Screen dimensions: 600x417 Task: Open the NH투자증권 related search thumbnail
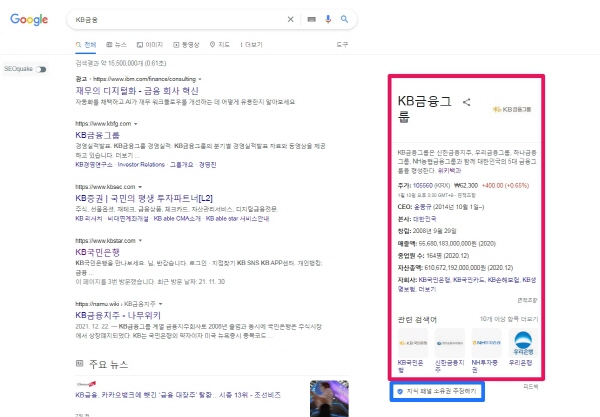pos(486,343)
